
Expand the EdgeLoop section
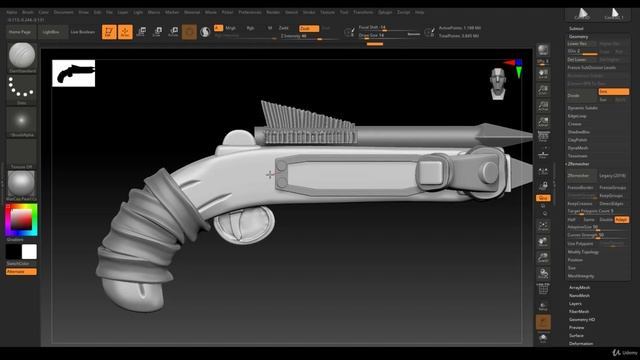pos(577,116)
